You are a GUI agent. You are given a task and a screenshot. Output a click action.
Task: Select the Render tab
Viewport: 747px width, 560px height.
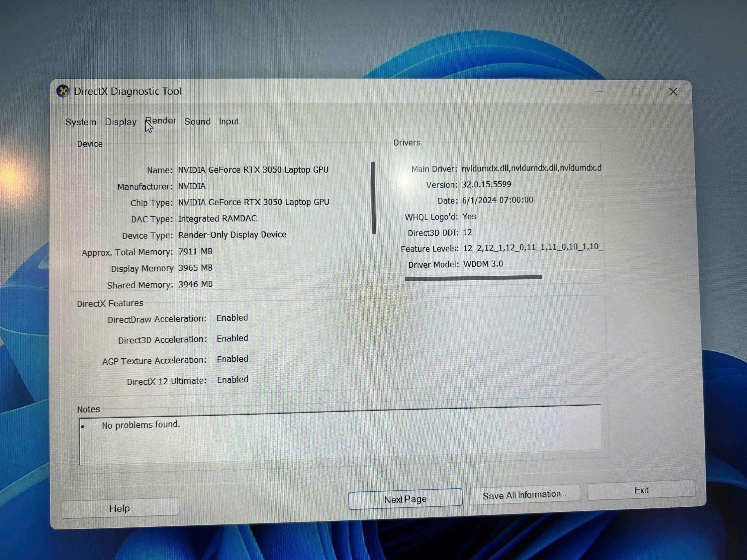(x=160, y=121)
